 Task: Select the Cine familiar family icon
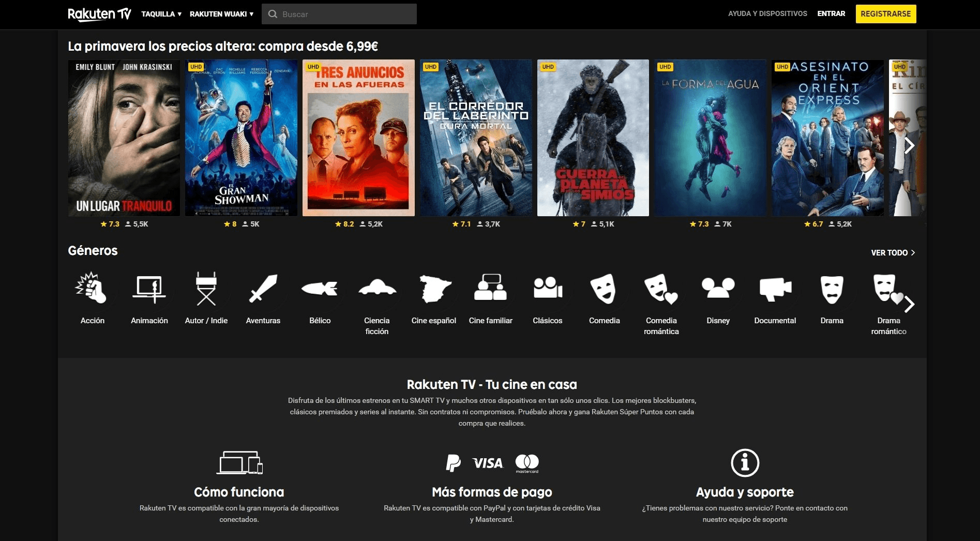491,287
